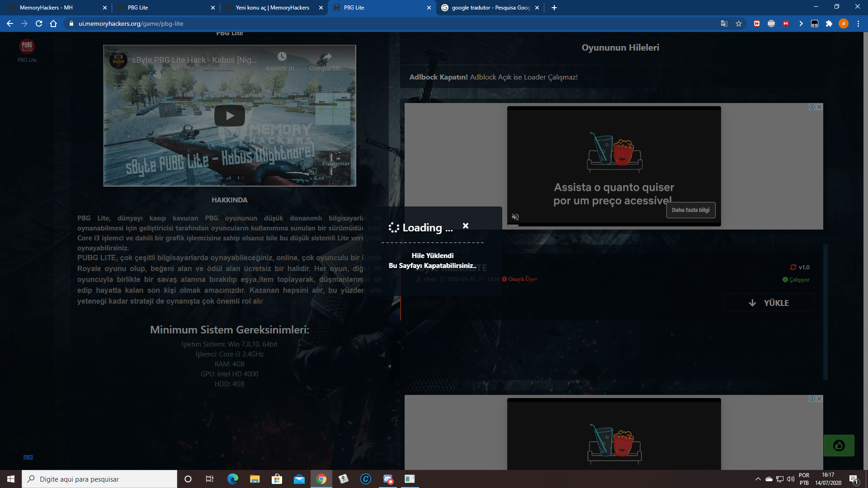Screen dimensions: 868x488
Task: Click the POR PTB language indicator
Action: point(804,479)
